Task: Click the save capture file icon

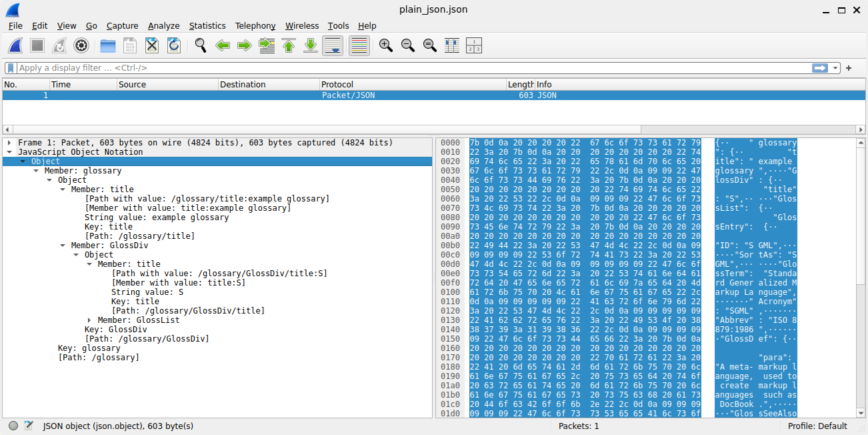Action: 130,45
